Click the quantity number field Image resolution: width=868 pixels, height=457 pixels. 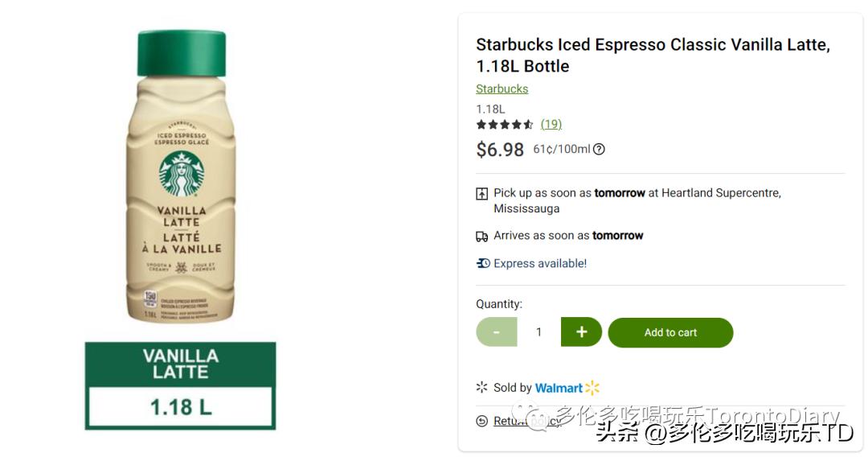point(538,332)
